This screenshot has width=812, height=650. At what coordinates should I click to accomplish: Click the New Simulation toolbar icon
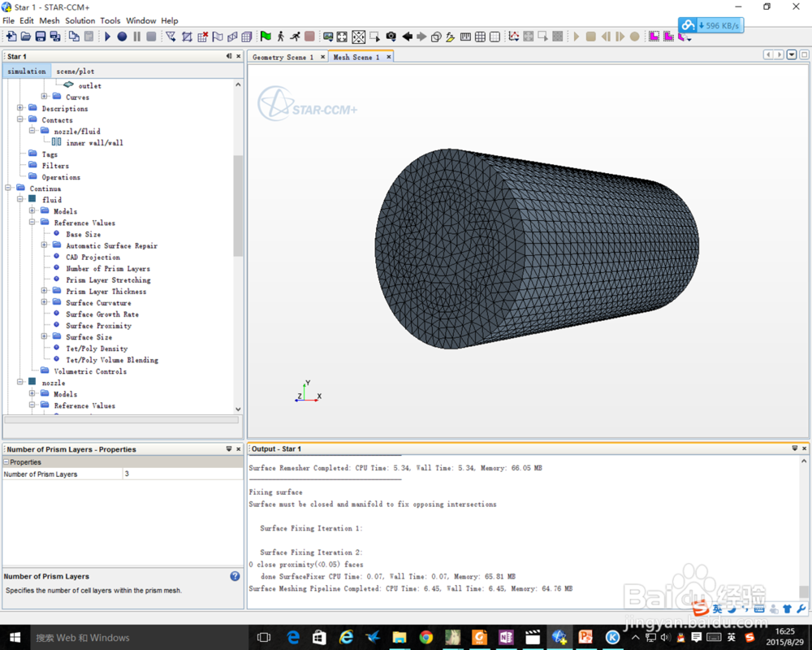coord(11,37)
